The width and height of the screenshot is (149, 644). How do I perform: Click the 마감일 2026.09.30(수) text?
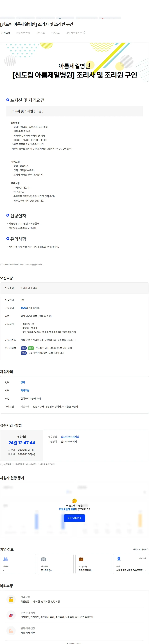pyautogui.click(x=22, y=454)
